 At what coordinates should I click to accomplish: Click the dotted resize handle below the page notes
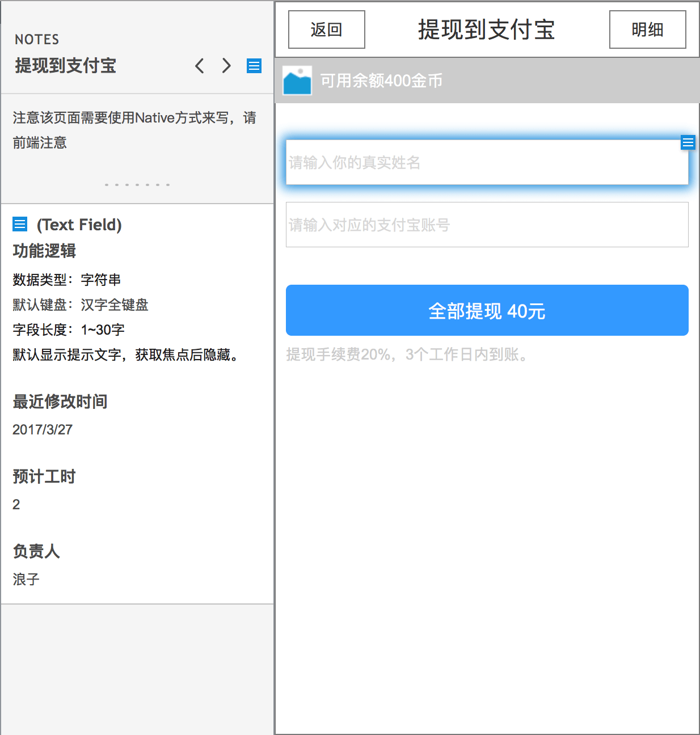tap(137, 185)
